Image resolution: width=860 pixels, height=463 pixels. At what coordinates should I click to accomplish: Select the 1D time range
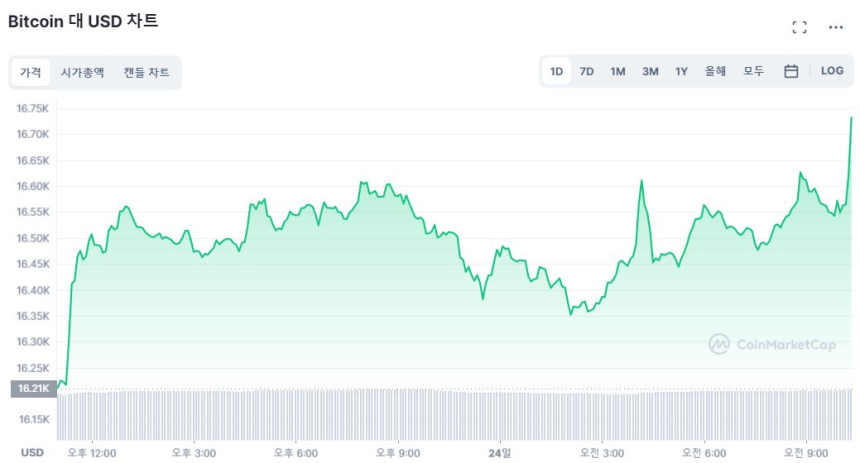[x=556, y=71]
